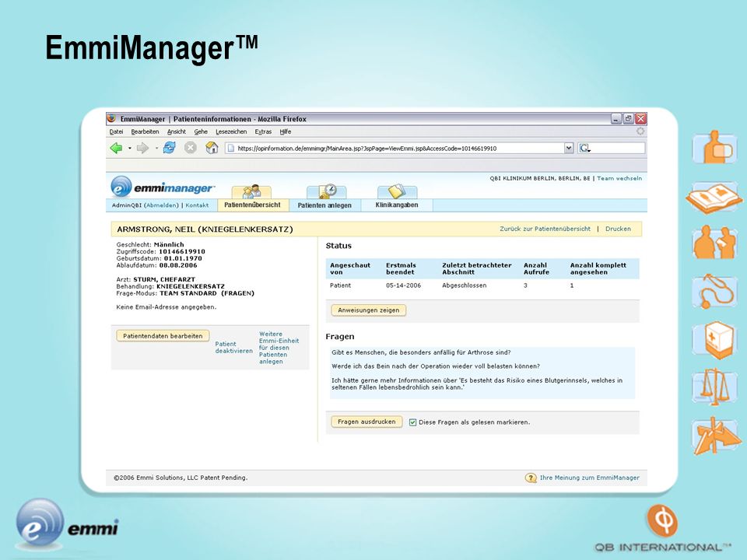This screenshot has height=560, width=747.
Task: Click the QB International logo
Action: click(x=663, y=530)
